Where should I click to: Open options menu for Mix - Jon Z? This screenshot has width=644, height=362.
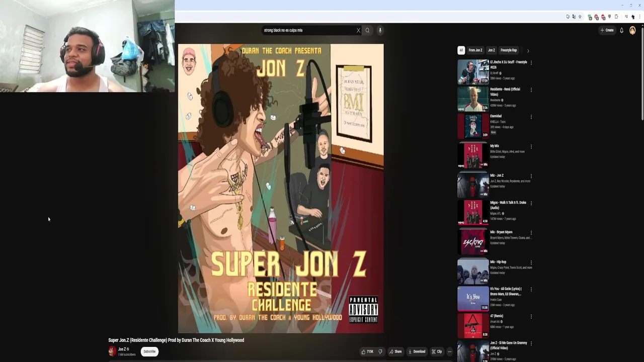click(x=531, y=176)
